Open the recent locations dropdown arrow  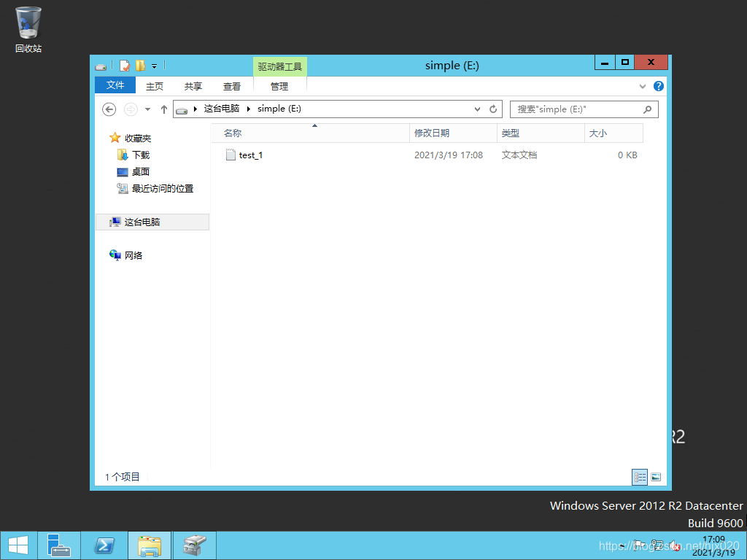[x=147, y=109]
